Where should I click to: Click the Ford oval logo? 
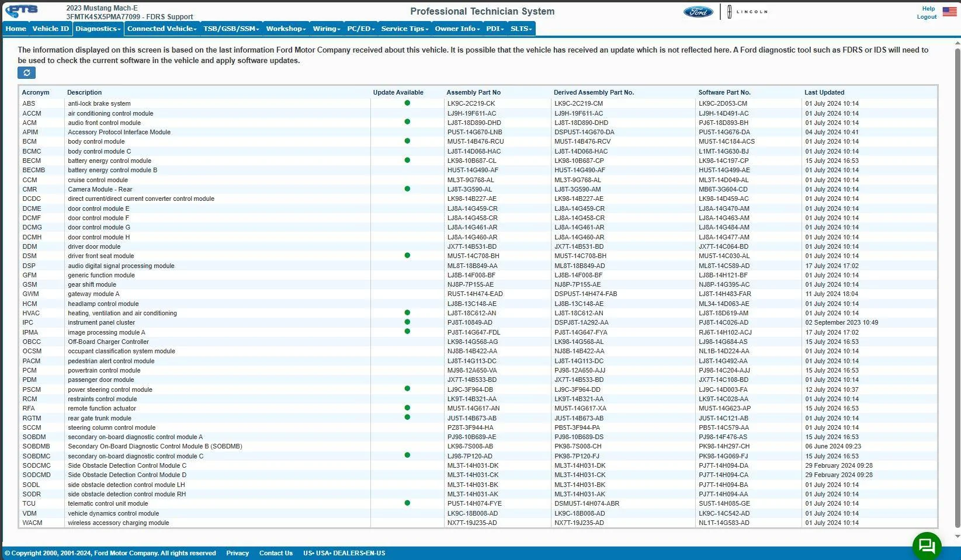pos(698,12)
